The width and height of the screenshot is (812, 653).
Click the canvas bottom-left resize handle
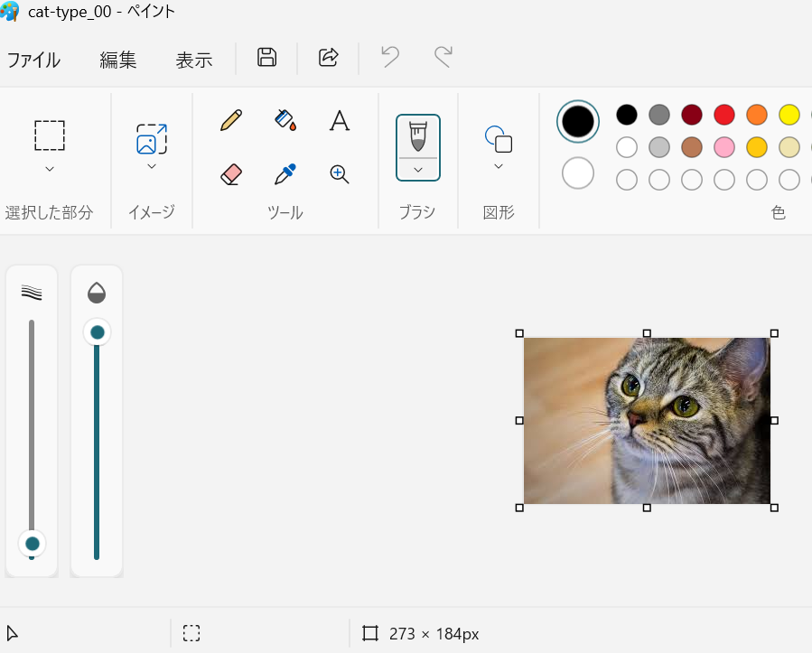click(x=519, y=508)
